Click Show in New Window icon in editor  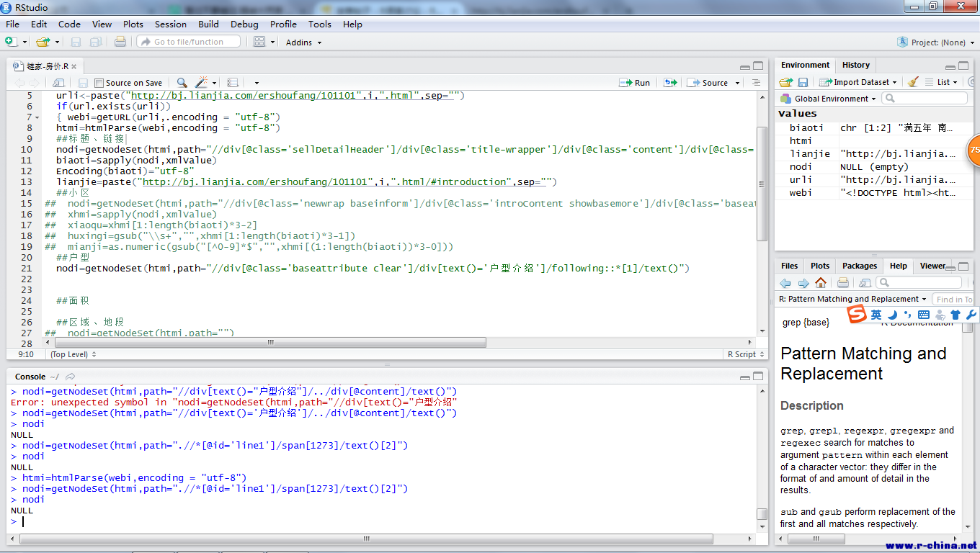click(x=59, y=83)
